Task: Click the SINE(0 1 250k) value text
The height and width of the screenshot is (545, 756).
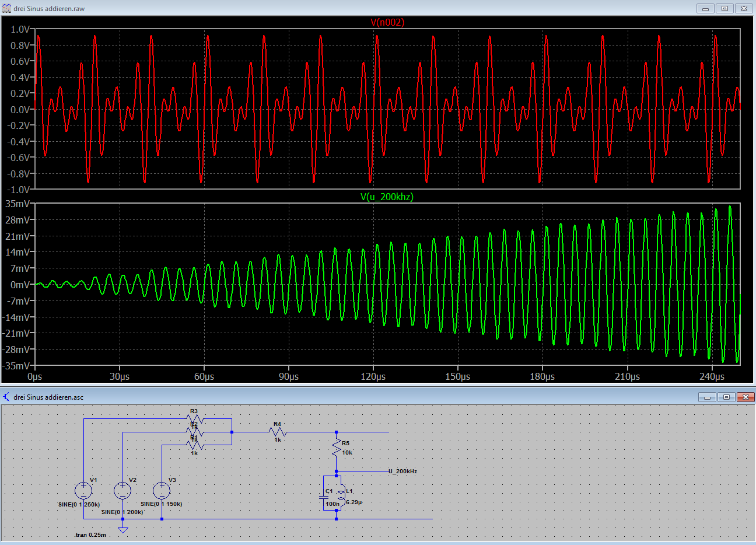Action: click(x=79, y=504)
